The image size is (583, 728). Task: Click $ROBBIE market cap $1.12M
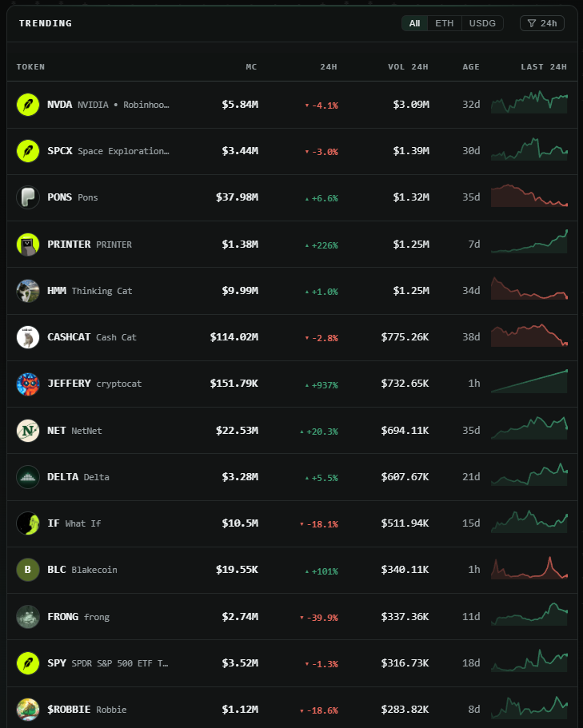240,710
